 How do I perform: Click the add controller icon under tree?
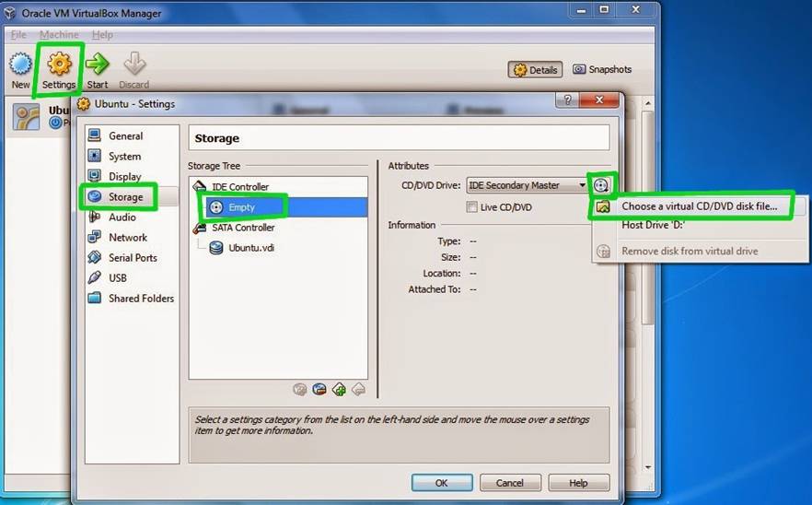[x=339, y=390]
